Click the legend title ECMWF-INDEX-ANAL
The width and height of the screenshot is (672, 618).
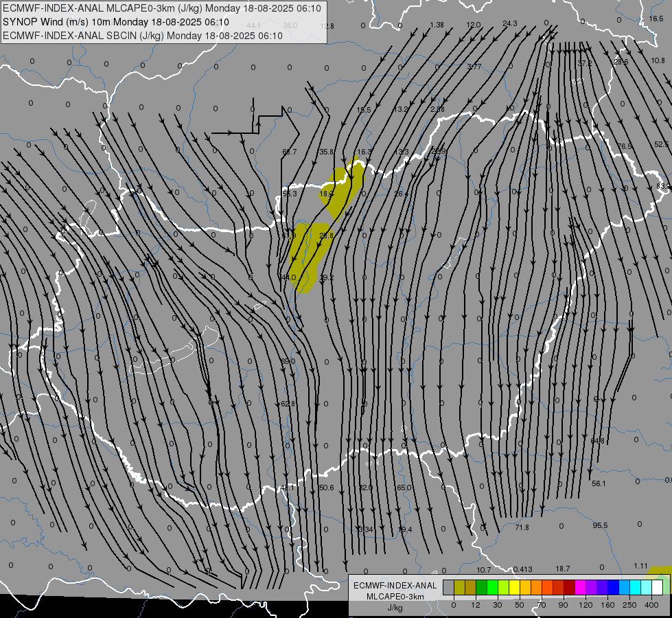coord(395,586)
